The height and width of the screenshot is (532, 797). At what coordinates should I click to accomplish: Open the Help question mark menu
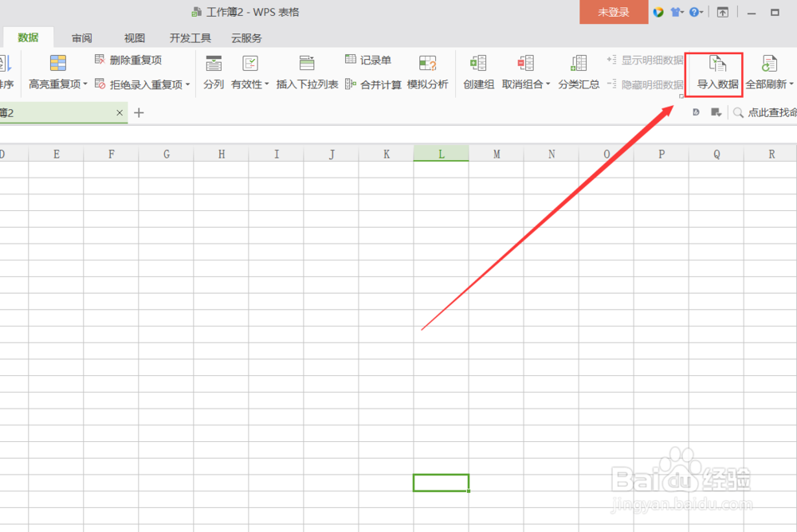coord(696,12)
